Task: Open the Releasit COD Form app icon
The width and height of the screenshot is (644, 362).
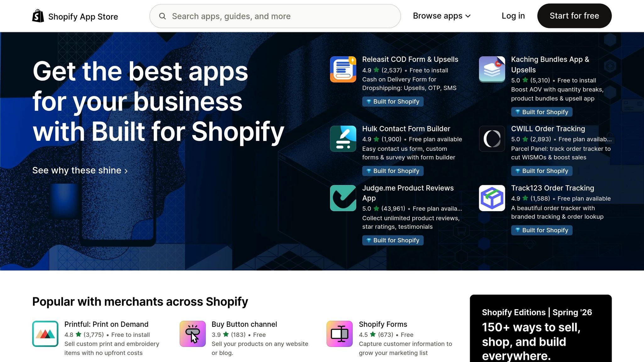Action: point(343,69)
